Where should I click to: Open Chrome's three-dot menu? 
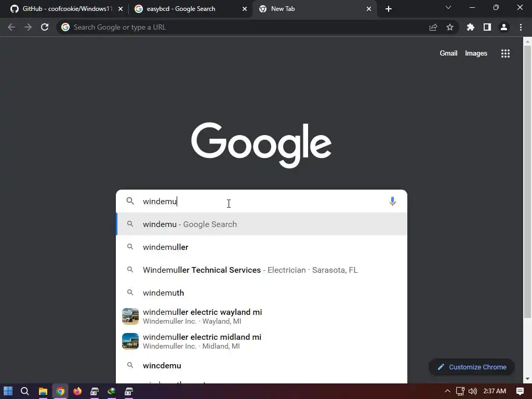tap(521, 27)
